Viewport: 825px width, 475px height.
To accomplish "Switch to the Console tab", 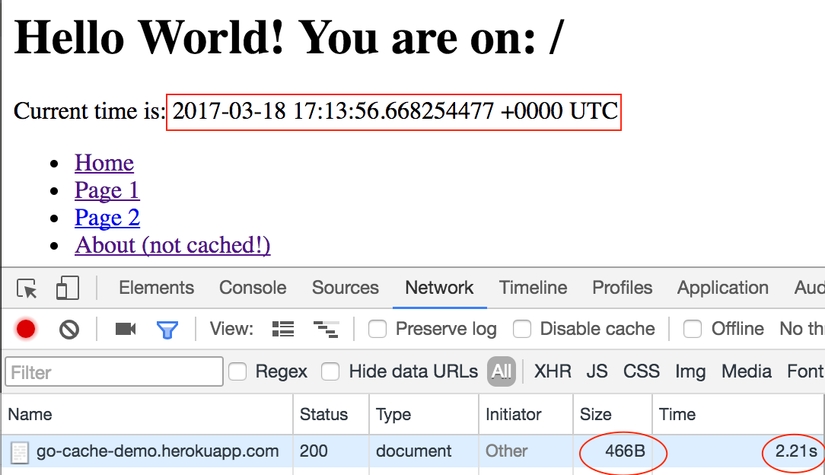I will pos(253,288).
